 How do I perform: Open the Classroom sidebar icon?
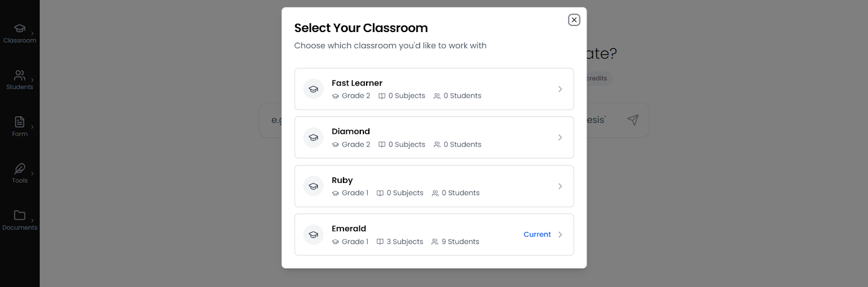pyautogui.click(x=20, y=29)
